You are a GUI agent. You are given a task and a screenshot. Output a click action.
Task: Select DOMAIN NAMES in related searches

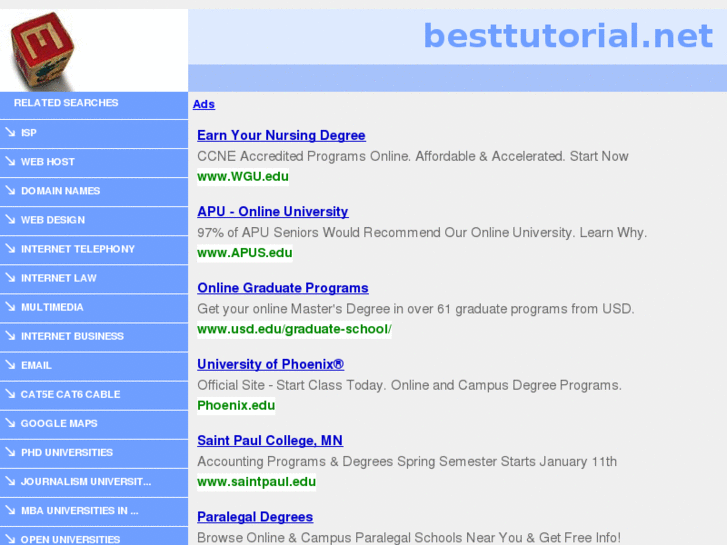[x=61, y=191]
